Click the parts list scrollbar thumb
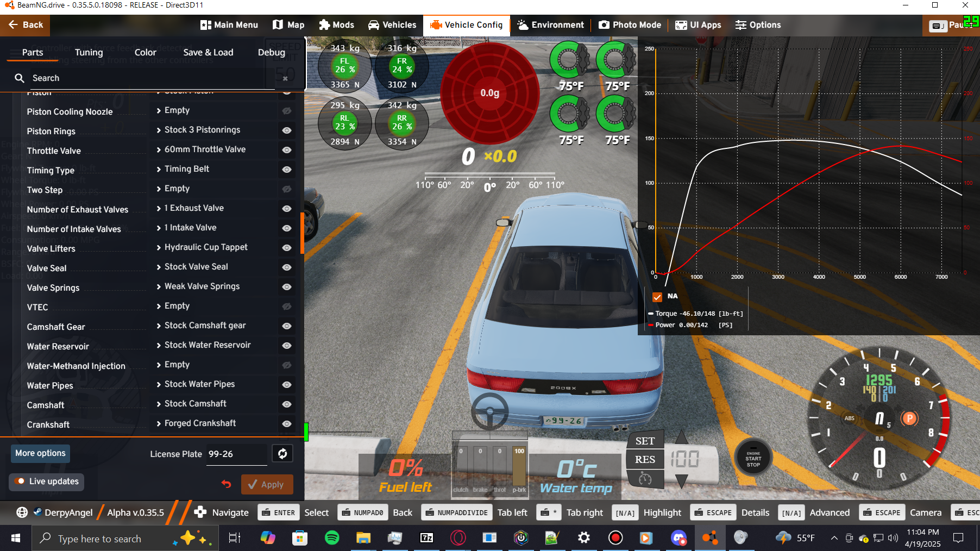The image size is (980, 551). click(302, 234)
